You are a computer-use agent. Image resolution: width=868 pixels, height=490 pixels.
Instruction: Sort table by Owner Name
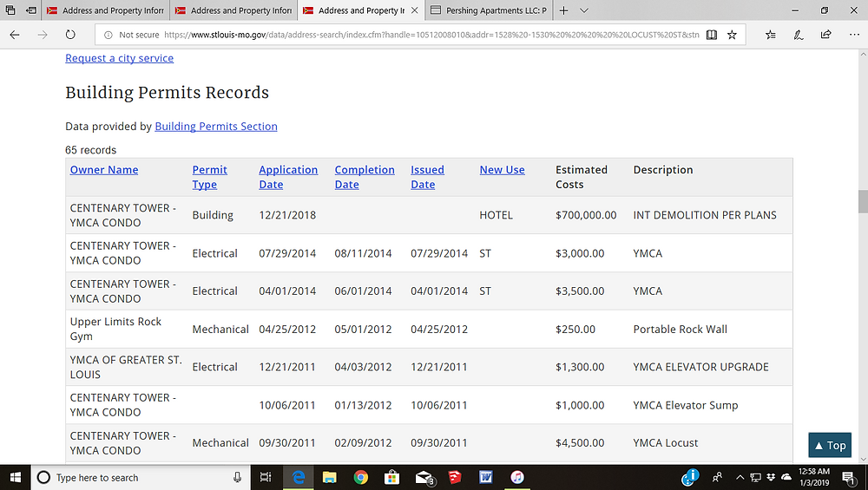[104, 170]
